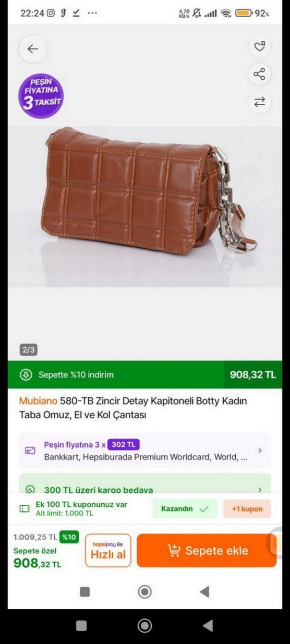This screenshot has width=290, height=644.
Task: Tap Android home circle navigation button
Action: click(x=144, y=625)
